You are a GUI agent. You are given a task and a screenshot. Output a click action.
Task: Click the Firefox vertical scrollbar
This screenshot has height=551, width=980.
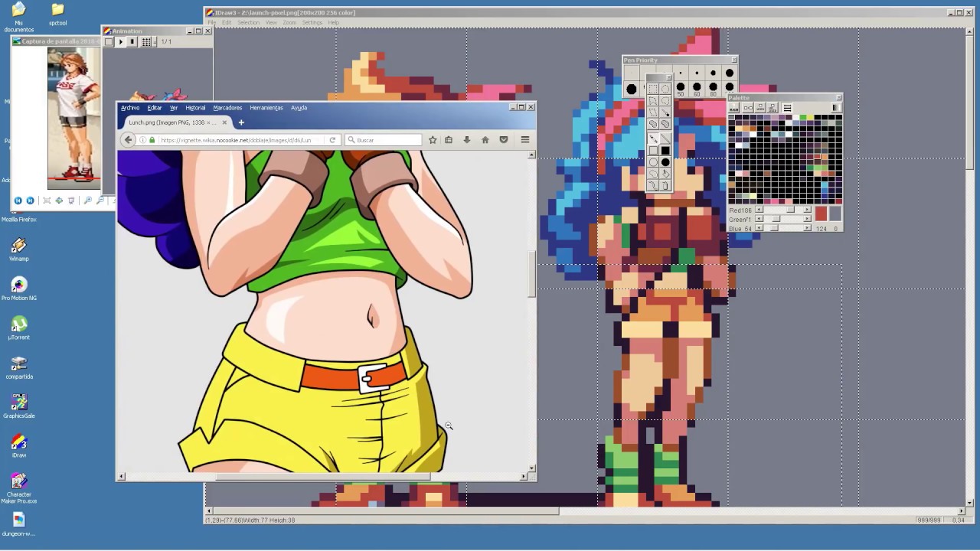[x=531, y=274]
